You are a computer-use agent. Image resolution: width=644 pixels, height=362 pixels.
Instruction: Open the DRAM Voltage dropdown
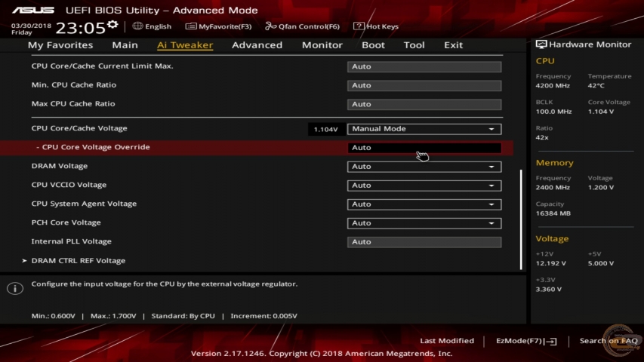[424, 167]
